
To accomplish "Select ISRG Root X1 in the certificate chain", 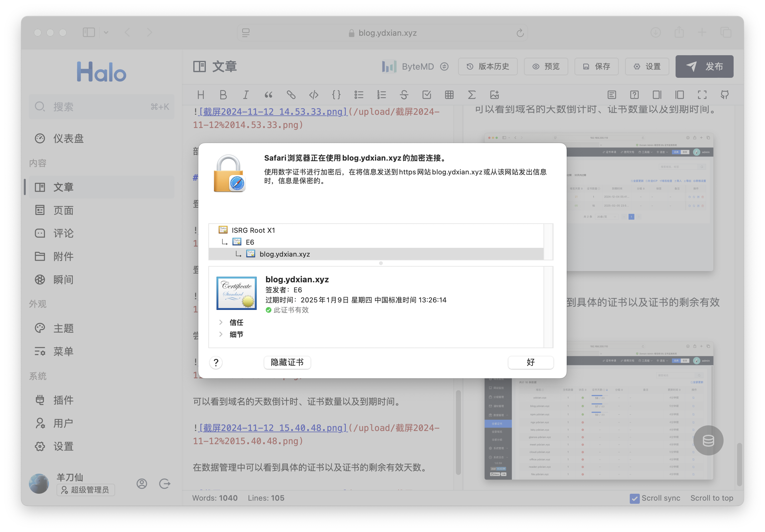I will 376,230.
